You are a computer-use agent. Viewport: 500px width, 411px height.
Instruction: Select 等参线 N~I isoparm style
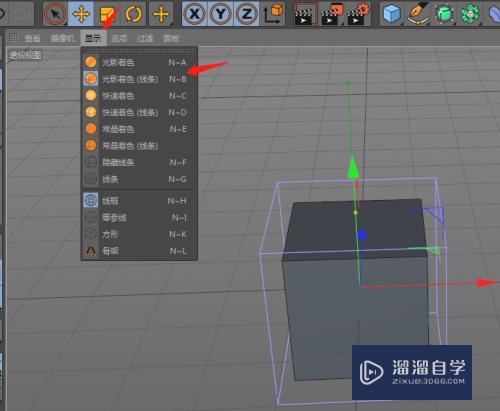click(x=139, y=217)
